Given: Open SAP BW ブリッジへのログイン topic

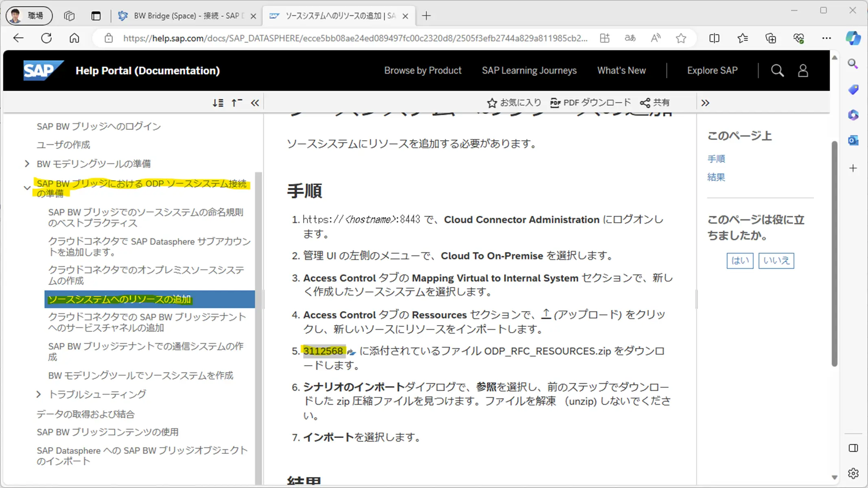Looking at the screenshot, I should pos(98,126).
